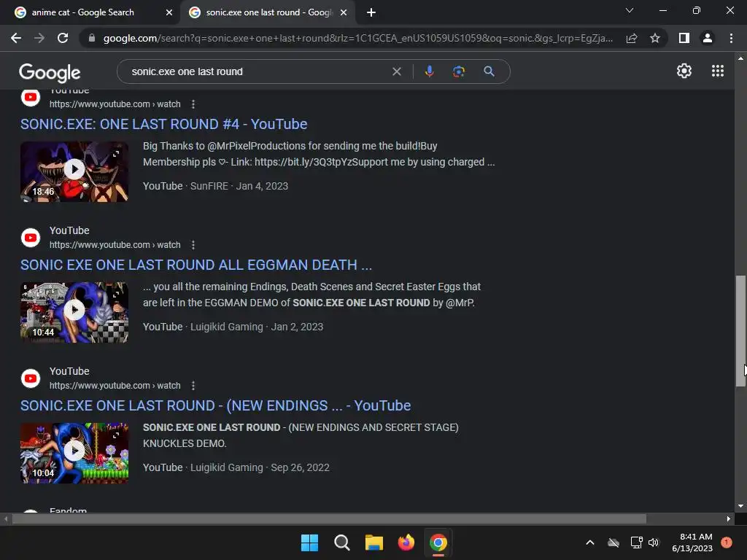747x560 pixels.
Task: Click YouTube favicon of NEW ENDINGS result
Action: pyautogui.click(x=31, y=378)
